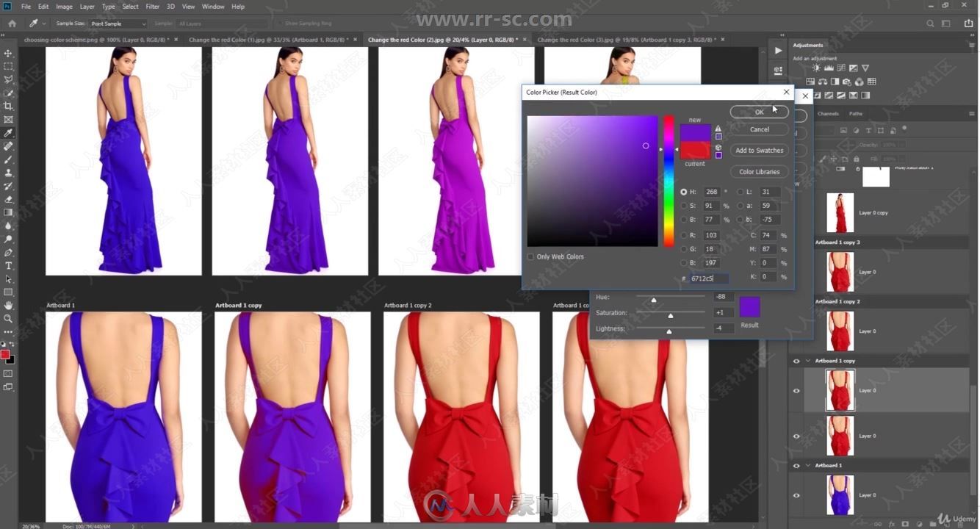Open the Adjustments panel menu
Screen dimensions: 980x529
click(x=972, y=45)
